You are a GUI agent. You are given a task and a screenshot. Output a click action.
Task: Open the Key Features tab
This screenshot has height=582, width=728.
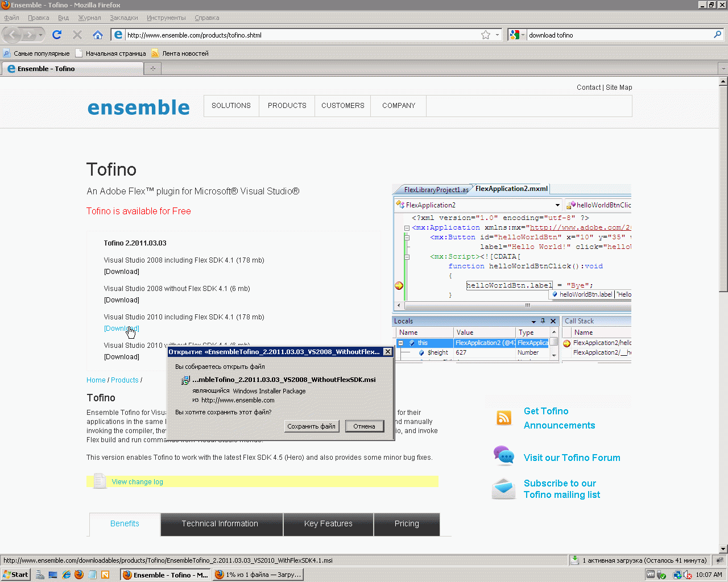point(328,524)
